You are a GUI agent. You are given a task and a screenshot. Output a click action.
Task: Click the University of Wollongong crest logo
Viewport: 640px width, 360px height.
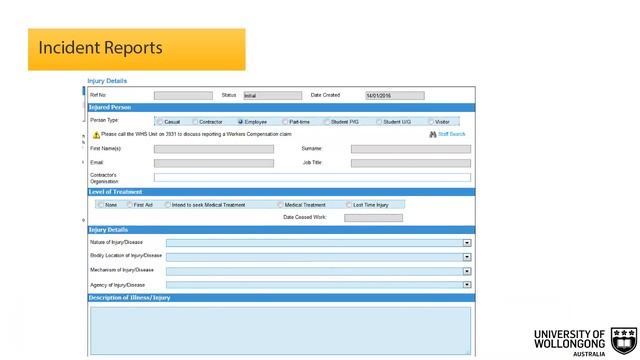click(x=624, y=341)
